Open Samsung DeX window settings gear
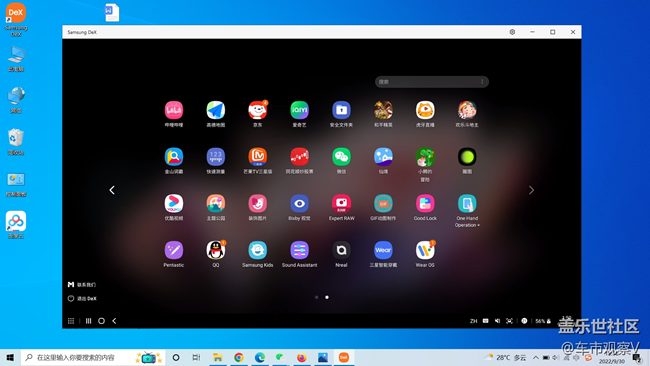650x366 pixels. 512,32
